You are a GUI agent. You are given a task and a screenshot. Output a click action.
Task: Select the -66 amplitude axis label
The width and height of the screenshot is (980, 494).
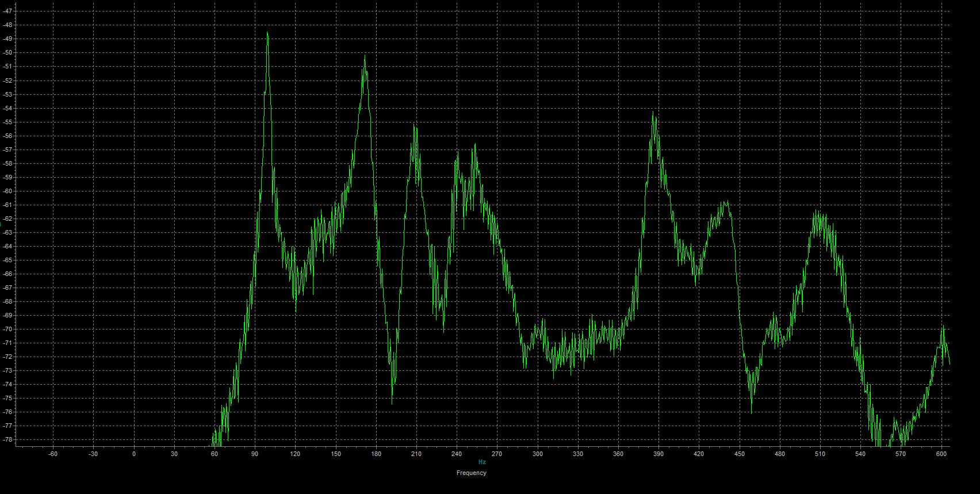(x=8, y=274)
